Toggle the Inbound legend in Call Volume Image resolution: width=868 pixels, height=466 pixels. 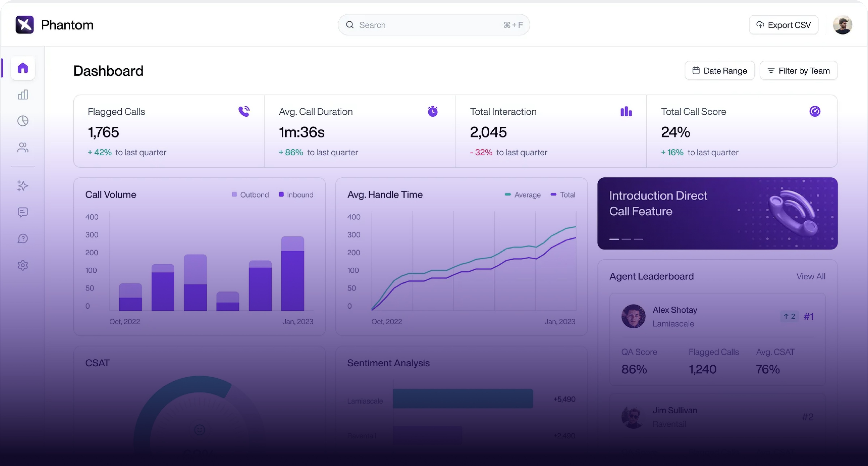click(x=296, y=195)
